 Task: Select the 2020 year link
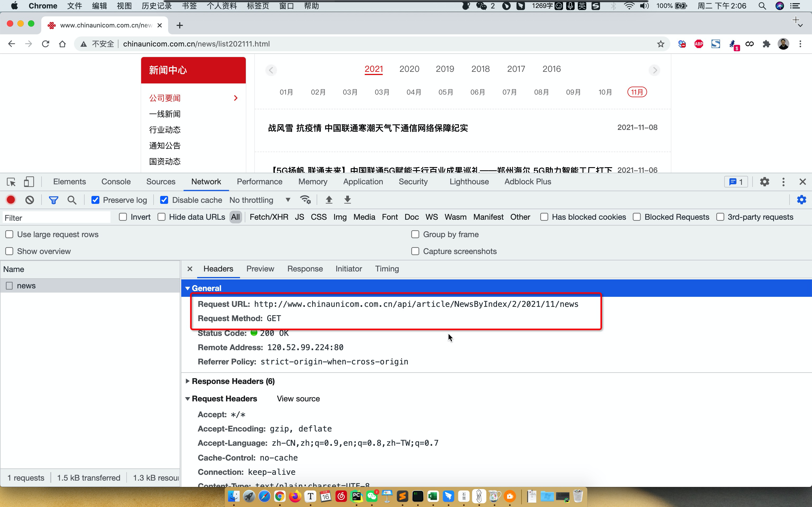tap(409, 69)
